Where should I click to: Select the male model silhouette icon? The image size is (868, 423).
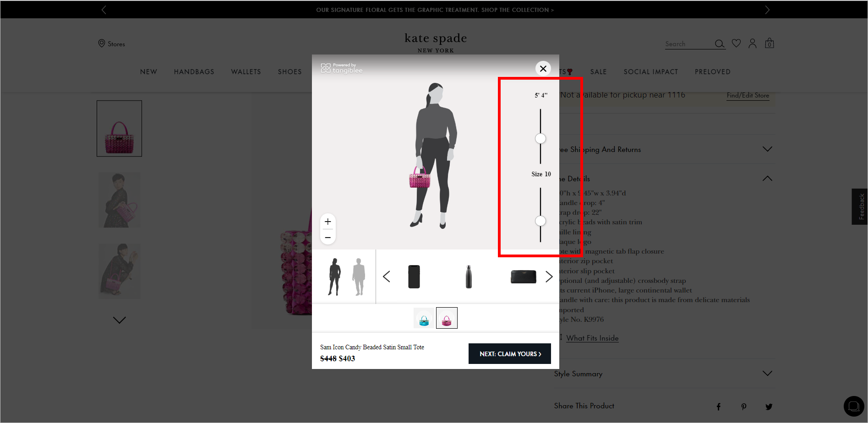[x=359, y=276]
